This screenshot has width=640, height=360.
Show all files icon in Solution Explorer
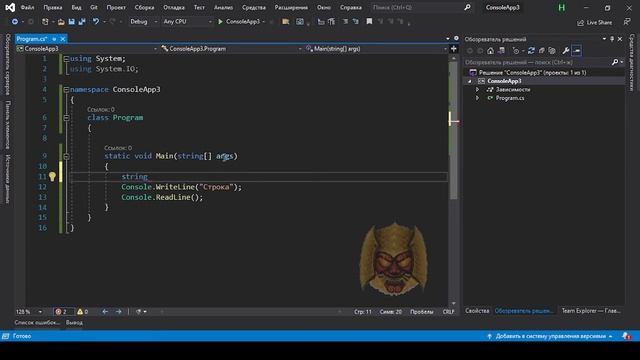pyautogui.click(x=552, y=51)
